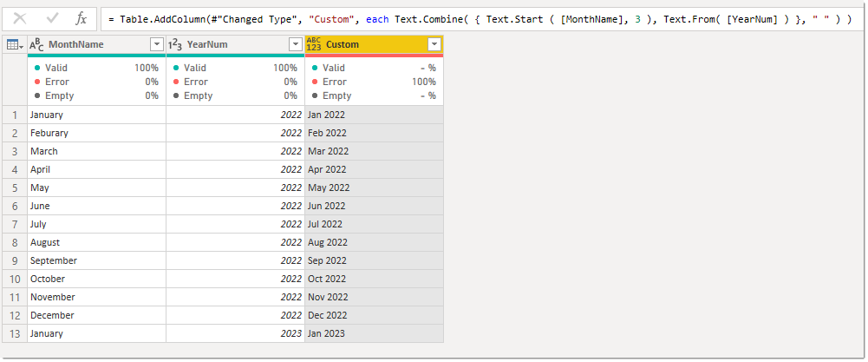Select the June cell
The image size is (868, 362).
96,206
